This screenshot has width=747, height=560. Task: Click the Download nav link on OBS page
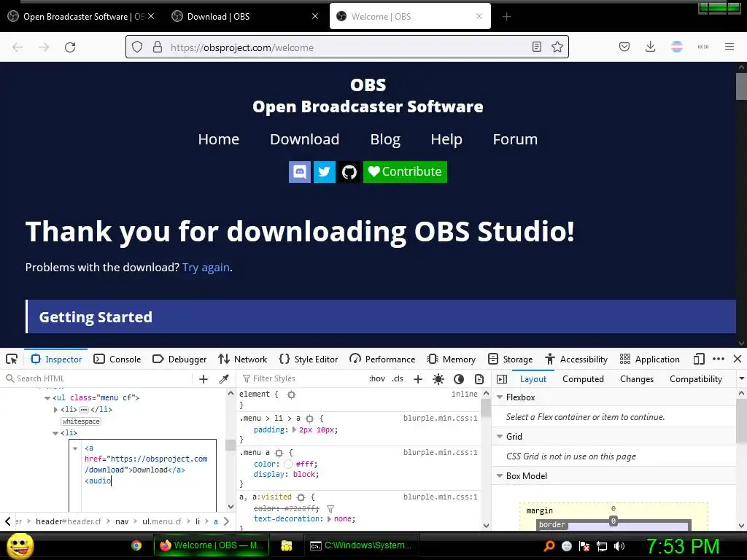click(x=304, y=139)
